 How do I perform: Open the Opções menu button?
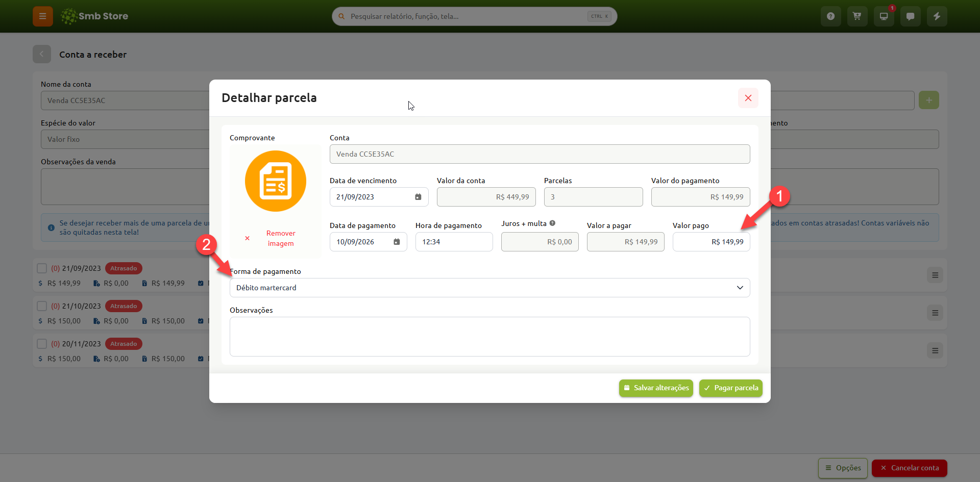click(x=843, y=468)
